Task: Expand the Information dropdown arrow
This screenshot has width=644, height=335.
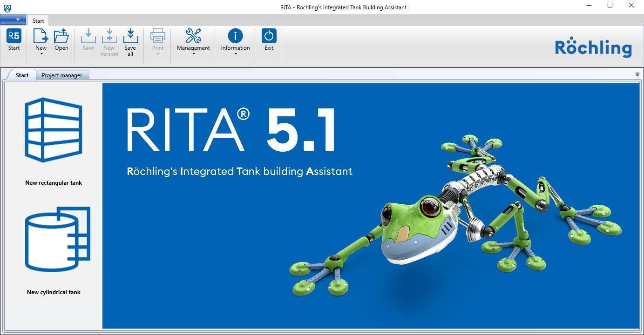Action: pos(235,54)
